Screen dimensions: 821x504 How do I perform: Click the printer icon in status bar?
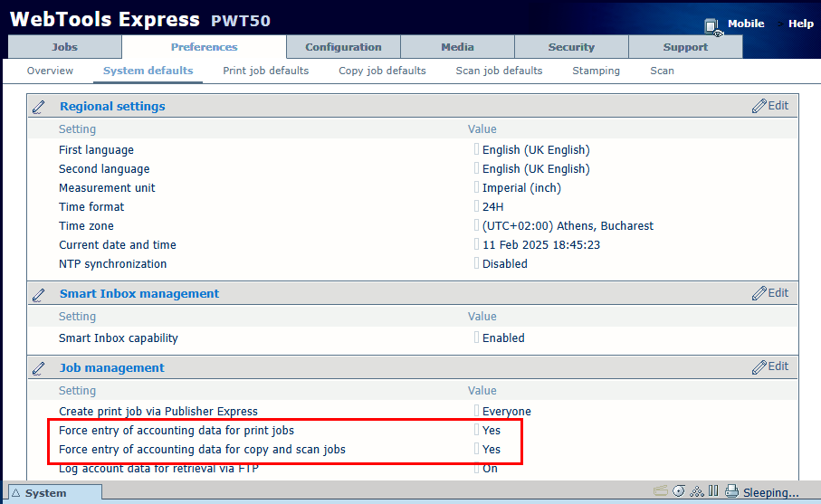[731, 491]
